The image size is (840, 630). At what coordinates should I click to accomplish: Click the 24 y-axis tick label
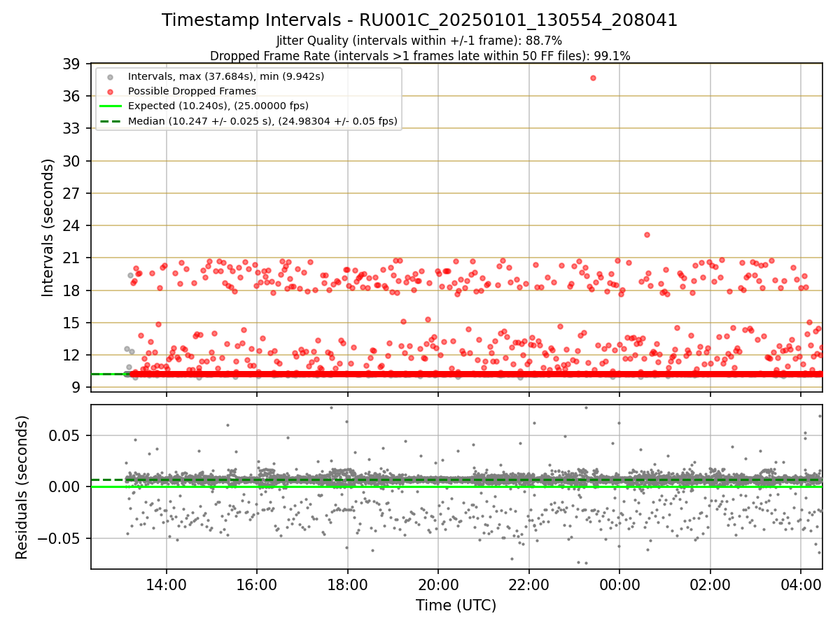click(x=71, y=225)
